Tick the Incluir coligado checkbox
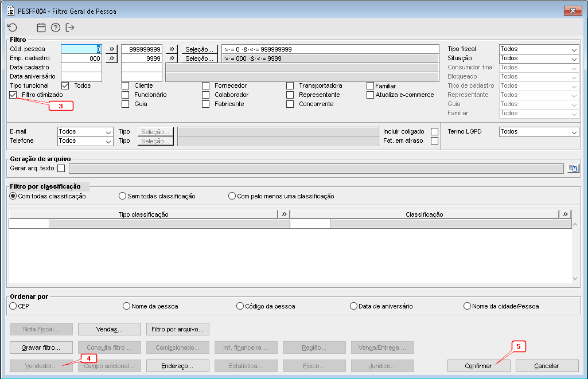Image resolution: width=588 pixels, height=379 pixels. (435, 131)
